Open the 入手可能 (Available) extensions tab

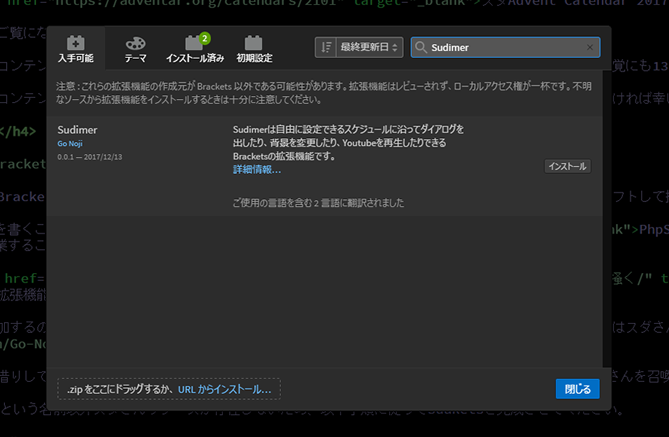[x=75, y=49]
